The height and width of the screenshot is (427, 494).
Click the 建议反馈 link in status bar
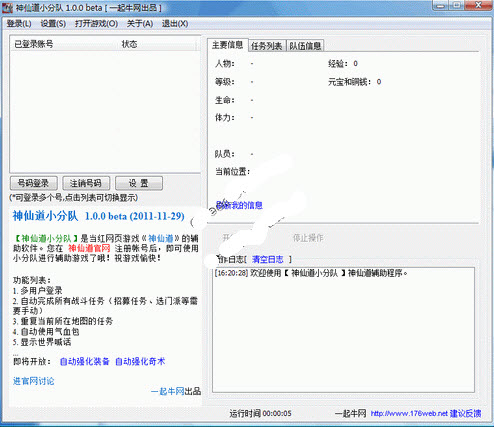465,414
